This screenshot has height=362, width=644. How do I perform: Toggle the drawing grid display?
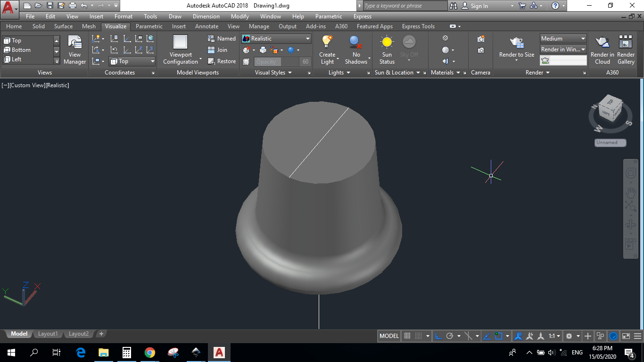coord(407,336)
